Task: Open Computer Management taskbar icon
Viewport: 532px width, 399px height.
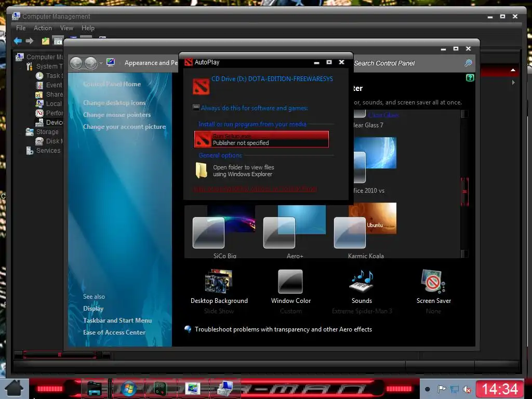Action: (x=225, y=389)
